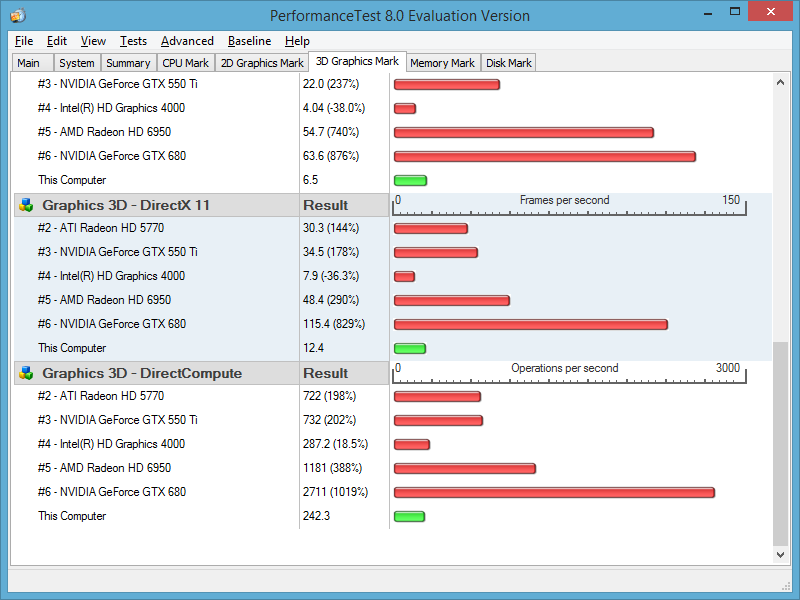Click the 22.0 (237%) result value

[331, 84]
